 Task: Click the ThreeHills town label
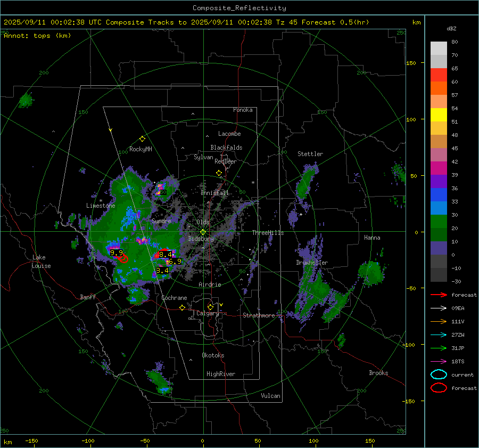pyautogui.click(x=268, y=233)
